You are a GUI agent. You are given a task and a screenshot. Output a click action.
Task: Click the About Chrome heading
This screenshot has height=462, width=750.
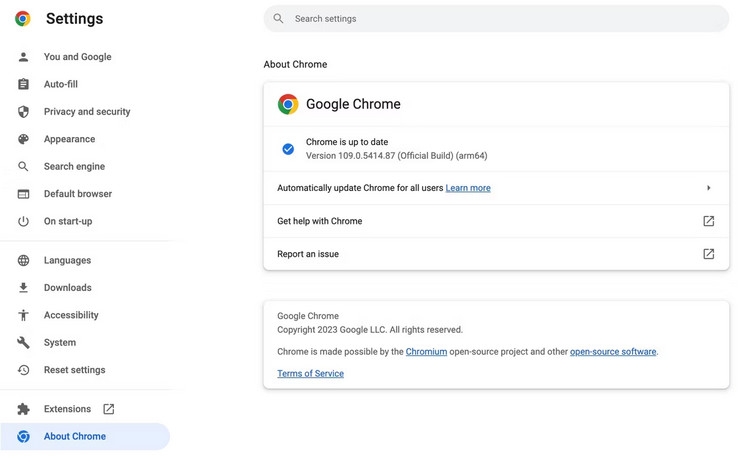click(295, 65)
